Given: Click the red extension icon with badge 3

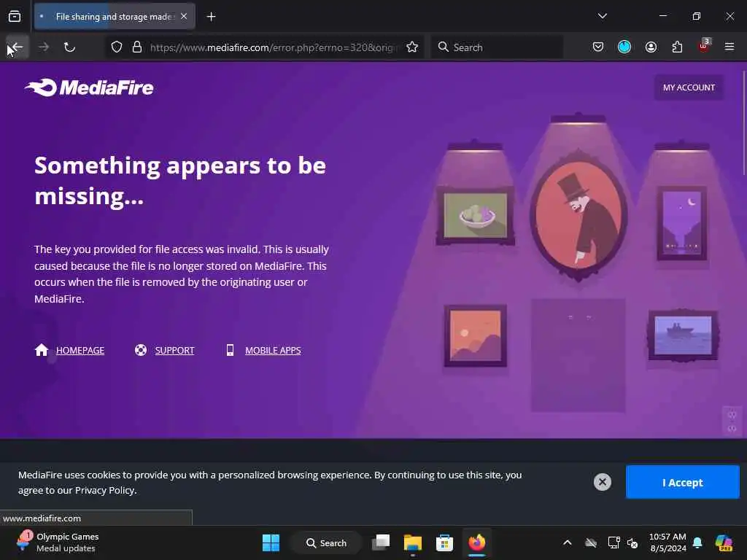Looking at the screenshot, I should tap(704, 46).
